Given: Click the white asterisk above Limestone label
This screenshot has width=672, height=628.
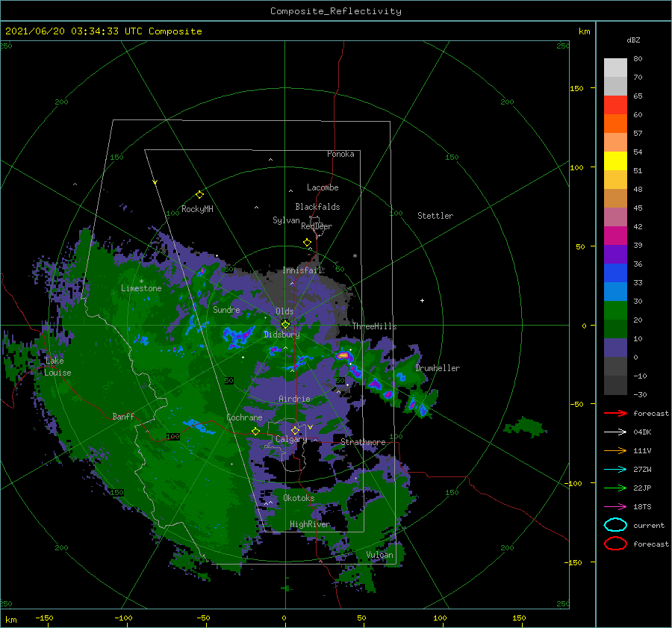Looking at the screenshot, I should coord(141,282).
